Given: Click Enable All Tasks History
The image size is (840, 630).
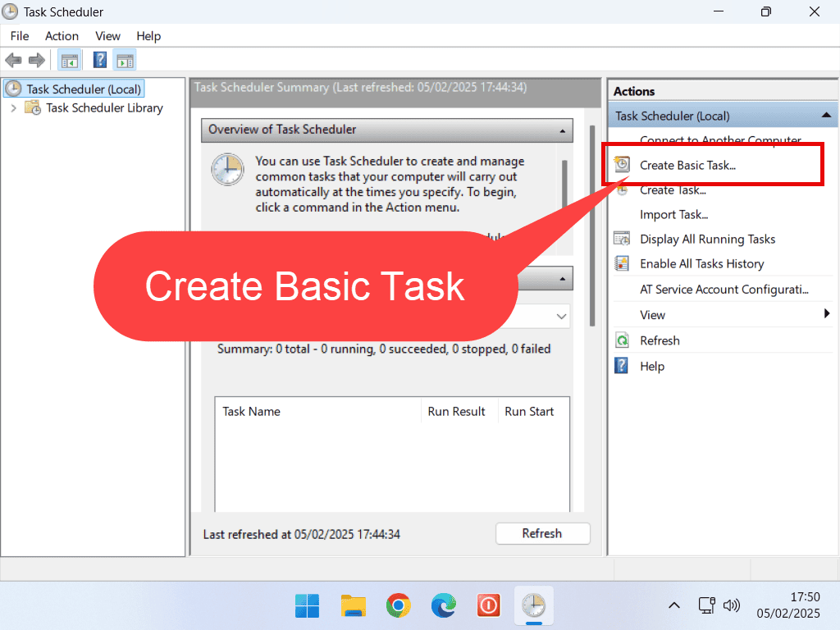Looking at the screenshot, I should 701,263.
